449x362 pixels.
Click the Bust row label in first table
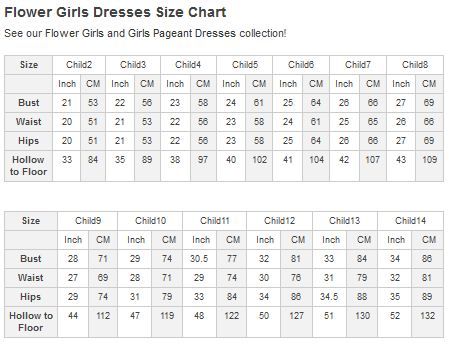(29, 103)
